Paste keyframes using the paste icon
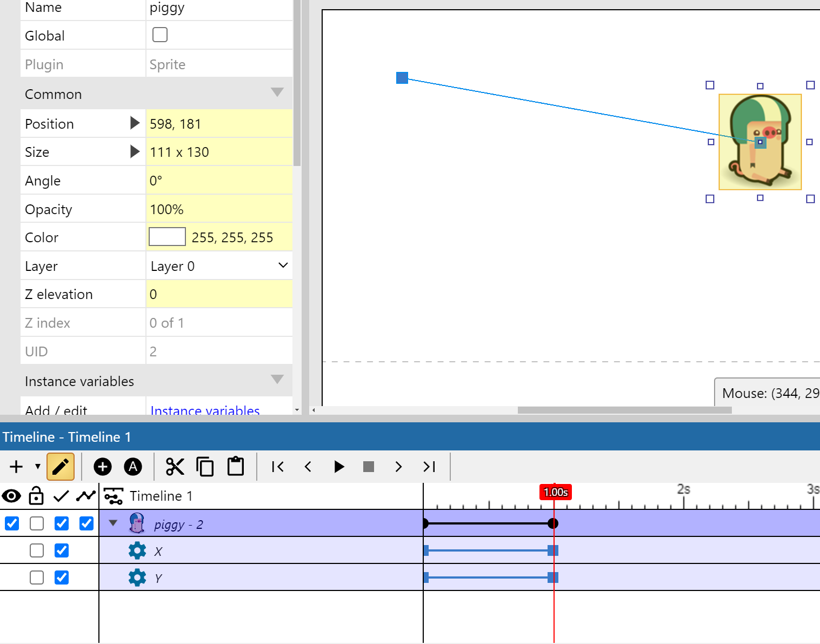This screenshot has width=820, height=644. pyautogui.click(x=235, y=466)
